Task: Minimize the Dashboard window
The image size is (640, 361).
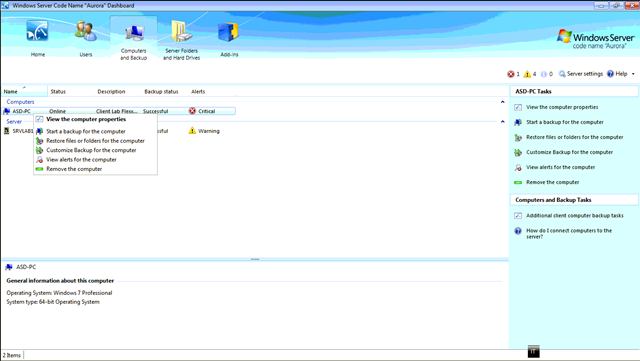Action: tap(601, 6)
